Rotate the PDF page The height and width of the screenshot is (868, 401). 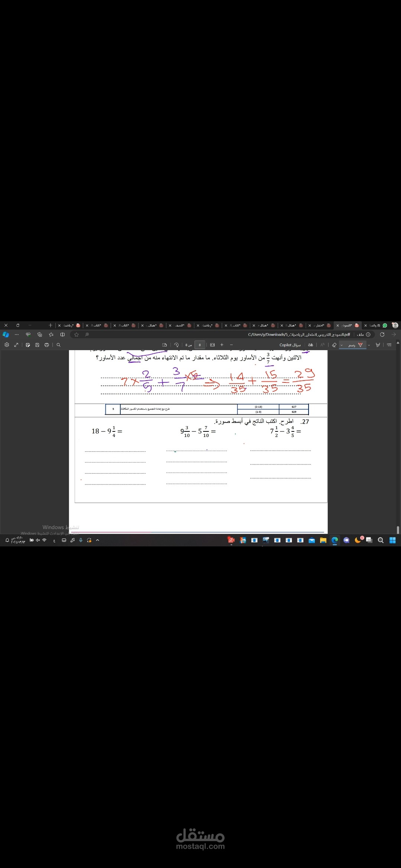tap(176, 345)
